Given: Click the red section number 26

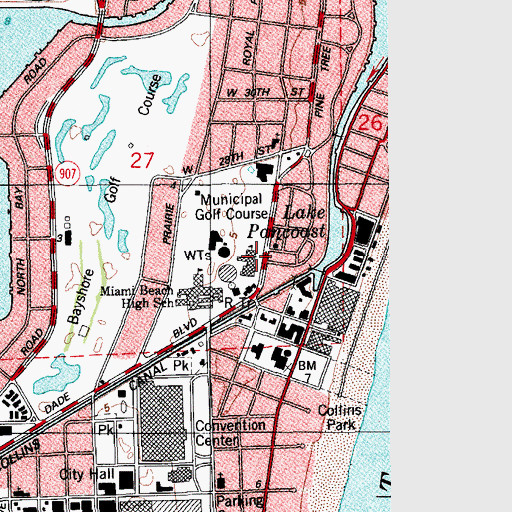Looking at the screenshot, I should point(371,122).
